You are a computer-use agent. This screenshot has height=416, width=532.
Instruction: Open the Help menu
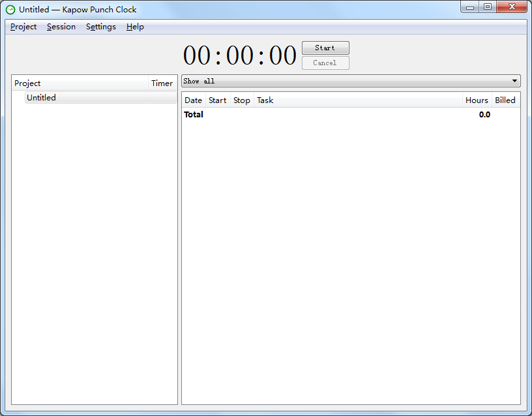pos(135,27)
